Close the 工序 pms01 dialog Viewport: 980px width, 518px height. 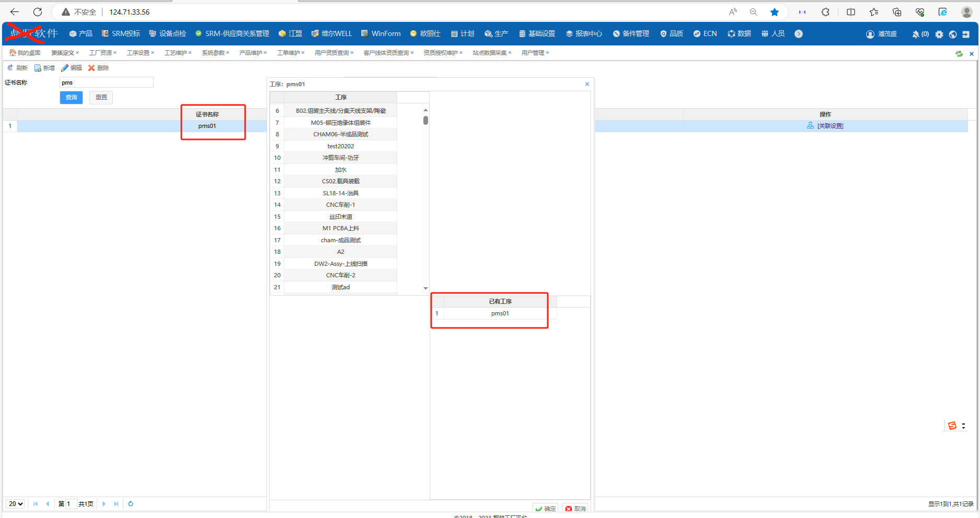587,84
